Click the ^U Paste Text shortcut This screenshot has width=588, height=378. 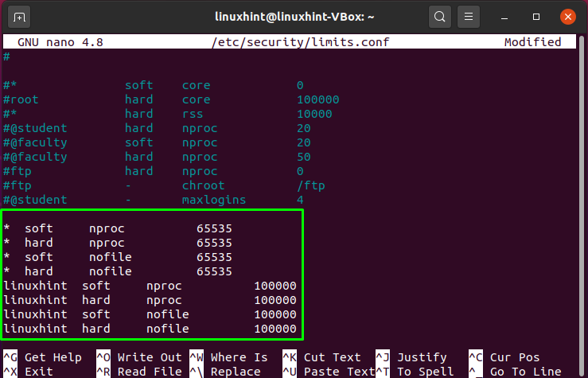329,372
